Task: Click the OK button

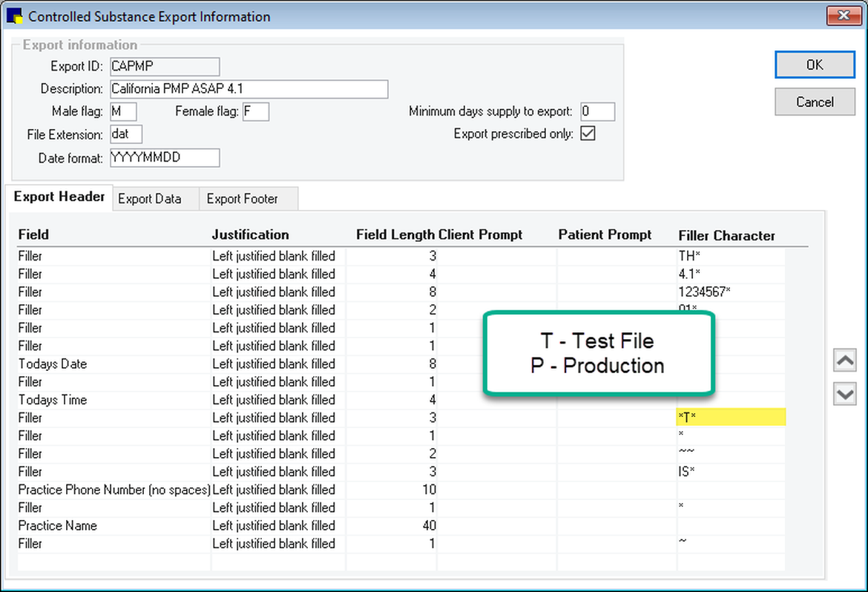Action: coord(815,65)
